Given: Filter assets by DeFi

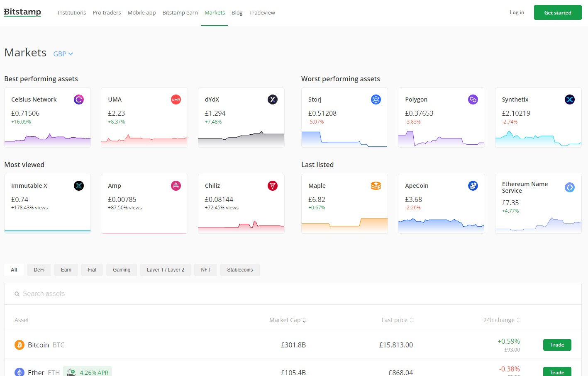Looking at the screenshot, I should click(x=39, y=270).
